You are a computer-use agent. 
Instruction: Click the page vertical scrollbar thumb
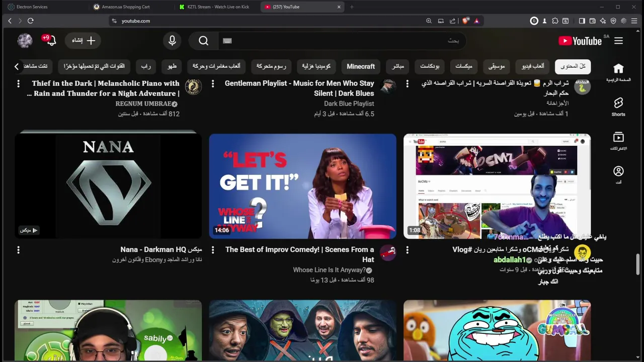(x=638, y=264)
